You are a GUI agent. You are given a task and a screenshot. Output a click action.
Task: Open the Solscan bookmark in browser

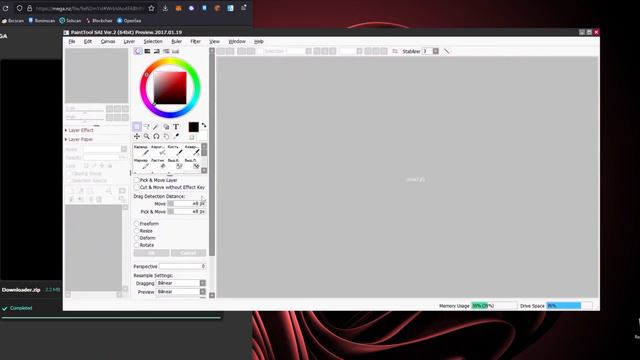[70, 20]
